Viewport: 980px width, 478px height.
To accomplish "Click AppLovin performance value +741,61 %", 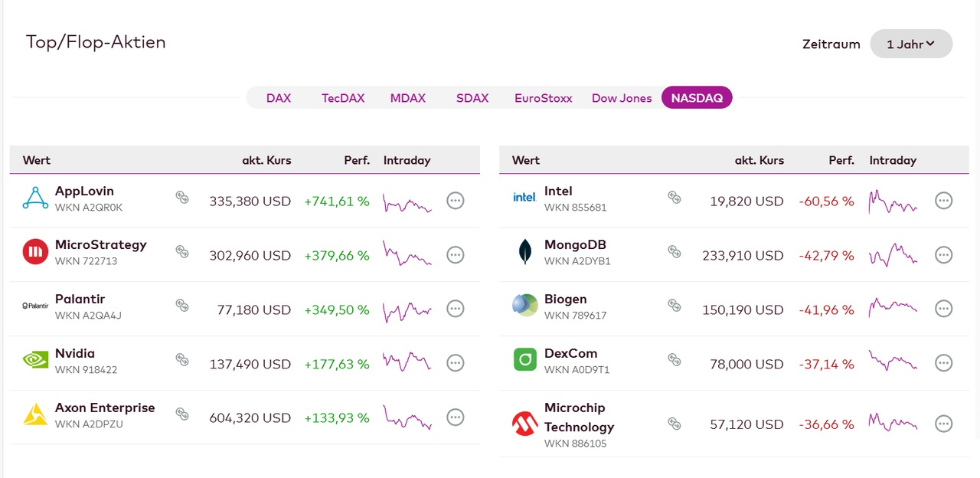I will tap(337, 201).
